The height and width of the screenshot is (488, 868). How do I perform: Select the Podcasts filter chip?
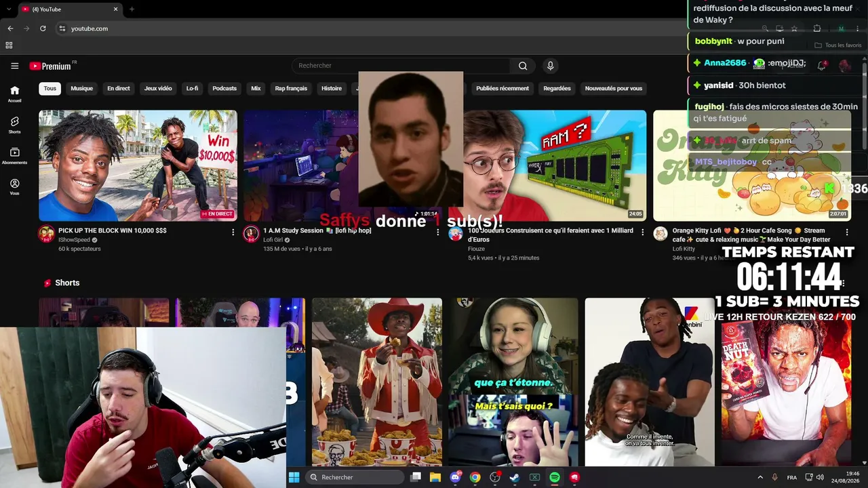tap(224, 88)
